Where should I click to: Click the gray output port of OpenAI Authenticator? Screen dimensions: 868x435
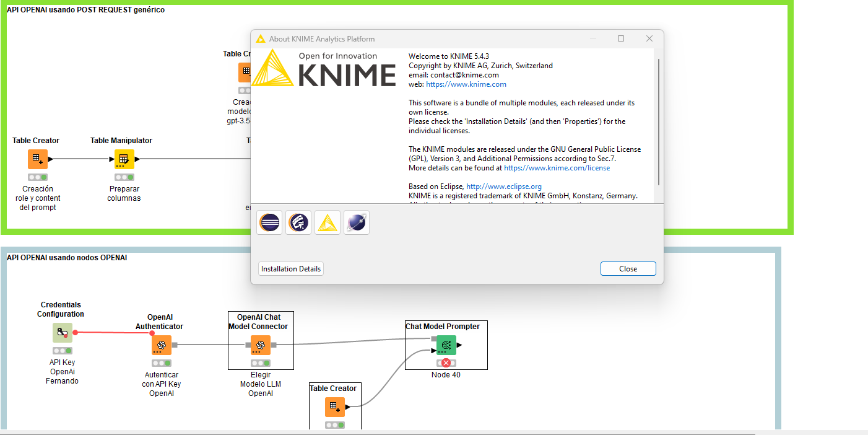175,345
